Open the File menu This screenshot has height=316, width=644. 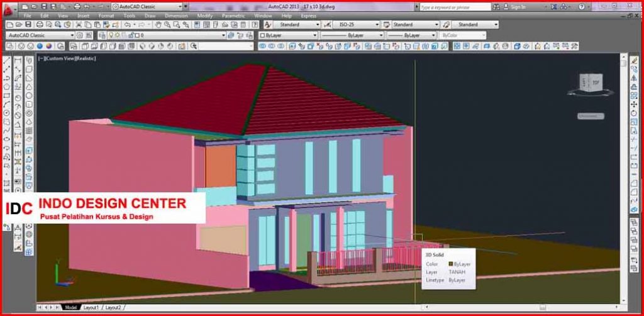click(28, 16)
